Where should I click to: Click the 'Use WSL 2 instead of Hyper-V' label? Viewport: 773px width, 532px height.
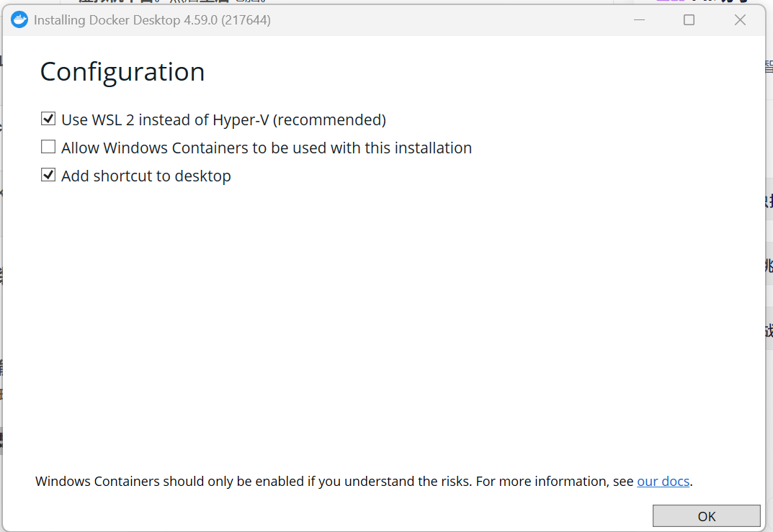coord(224,120)
